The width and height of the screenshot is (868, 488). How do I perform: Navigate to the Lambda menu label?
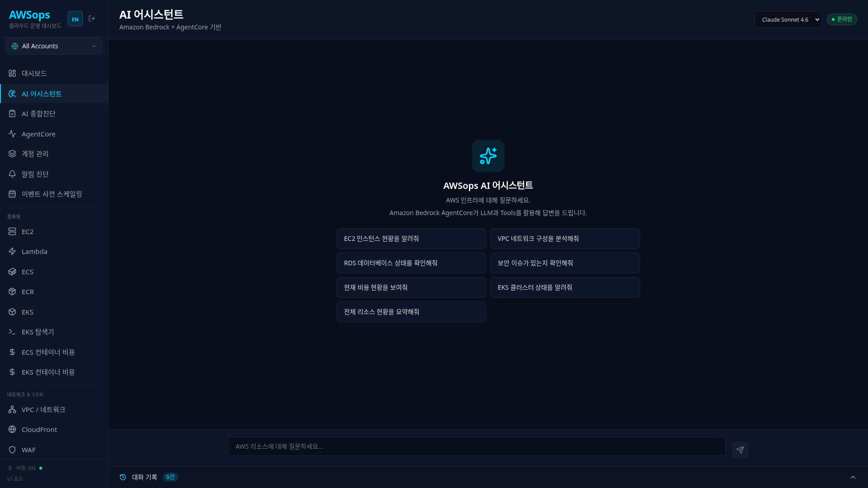[34, 251]
